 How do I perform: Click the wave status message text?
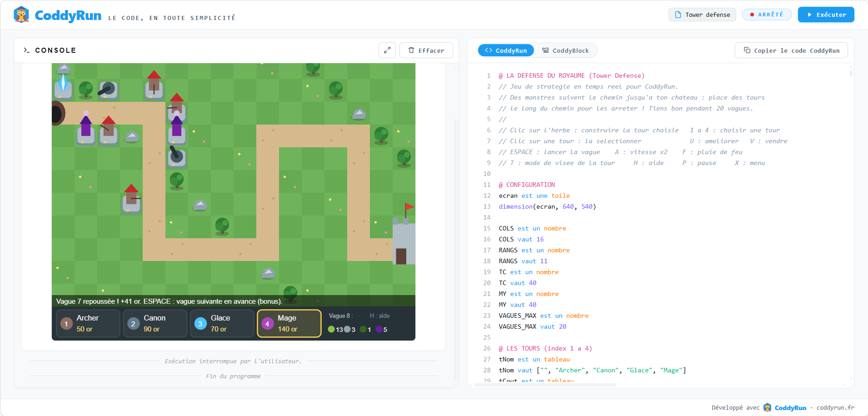pyautogui.click(x=169, y=301)
